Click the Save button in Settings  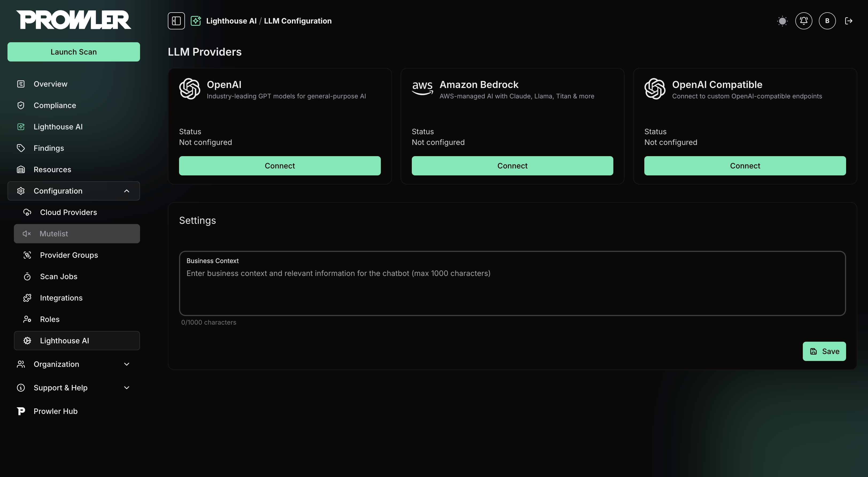point(824,351)
